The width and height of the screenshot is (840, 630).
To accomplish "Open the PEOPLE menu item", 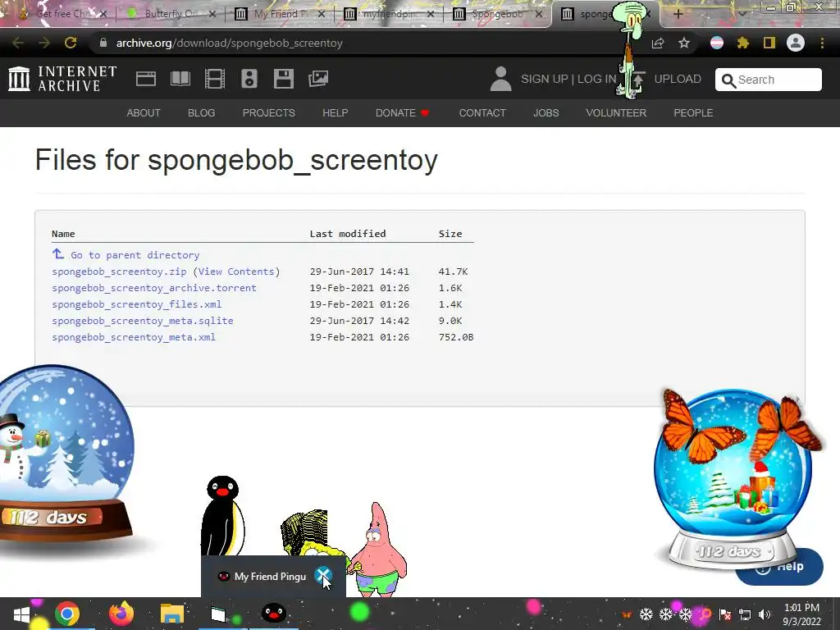I will [x=693, y=113].
